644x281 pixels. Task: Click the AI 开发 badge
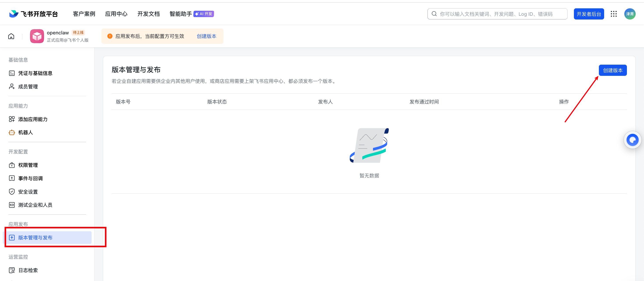tap(204, 14)
